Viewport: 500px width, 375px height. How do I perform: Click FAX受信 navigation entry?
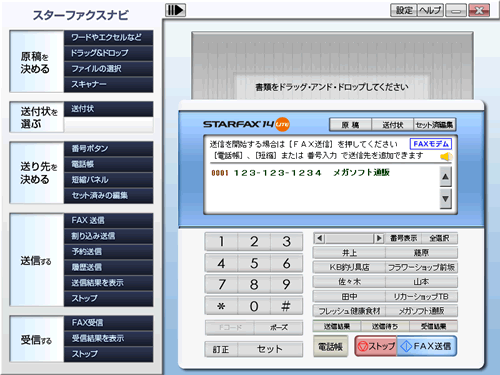tap(108, 323)
